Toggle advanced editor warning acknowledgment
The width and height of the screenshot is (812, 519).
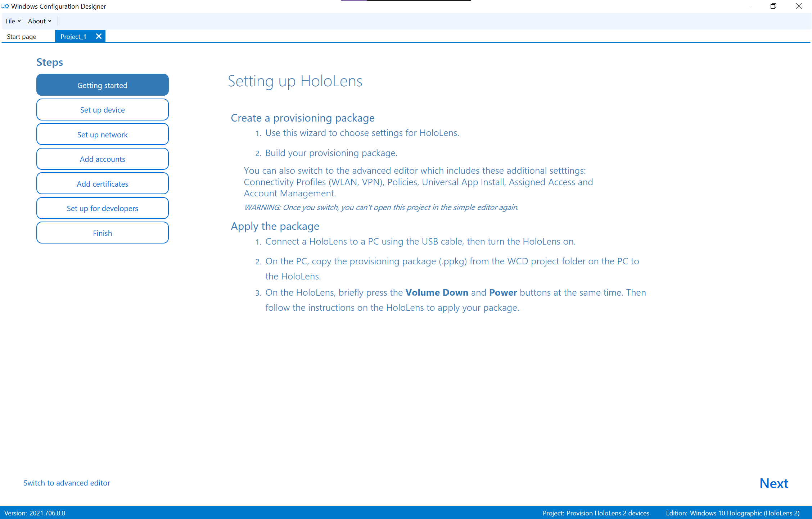pyautogui.click(x=67, y=483)
